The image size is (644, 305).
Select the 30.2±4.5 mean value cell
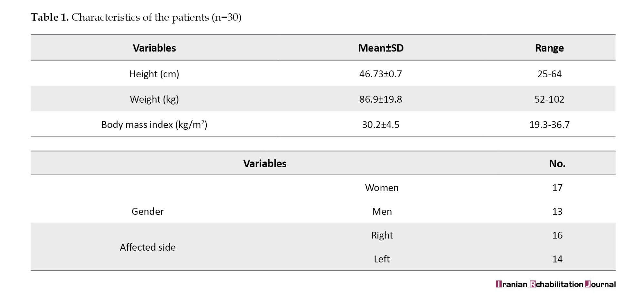pos(381,125)
